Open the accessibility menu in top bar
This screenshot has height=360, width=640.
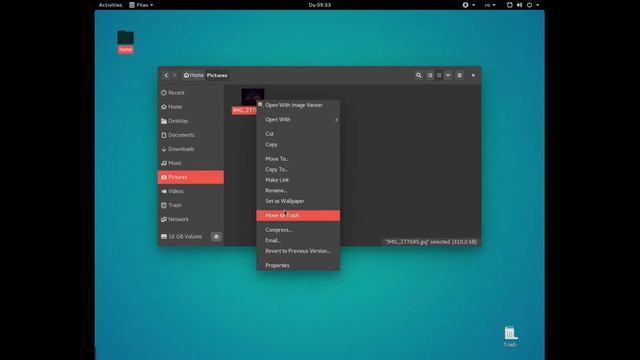(x=468, y=5)
